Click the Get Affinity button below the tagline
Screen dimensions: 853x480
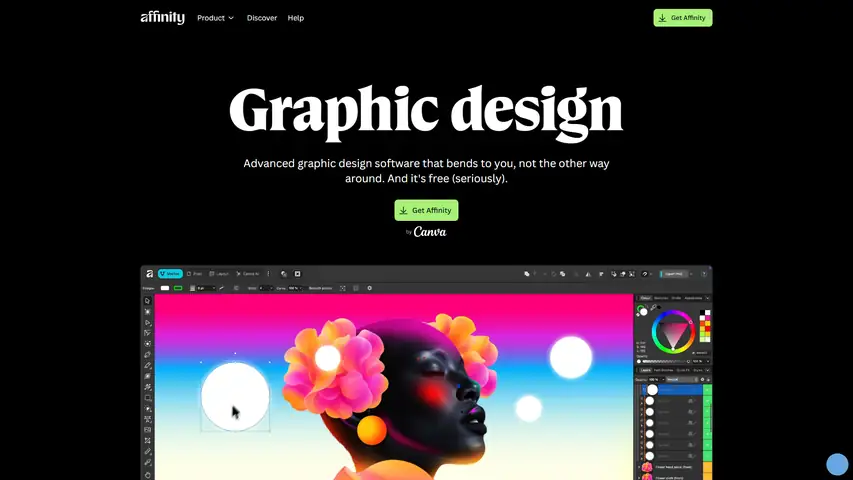click(x=426, y=210)
